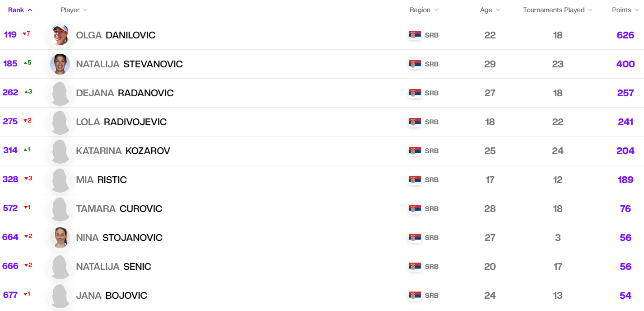
Task: Click Serbian flag icon in Jana Bojovic row
Action: (415, 296)
